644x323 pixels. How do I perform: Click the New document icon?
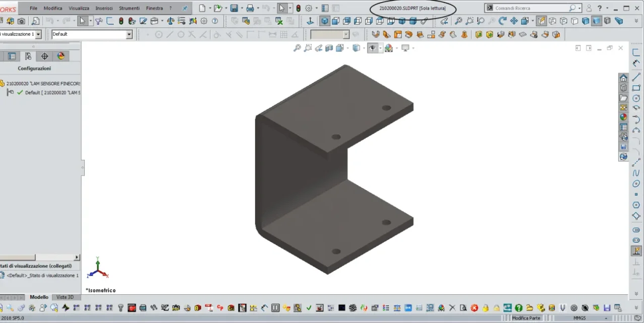(202, 8)
